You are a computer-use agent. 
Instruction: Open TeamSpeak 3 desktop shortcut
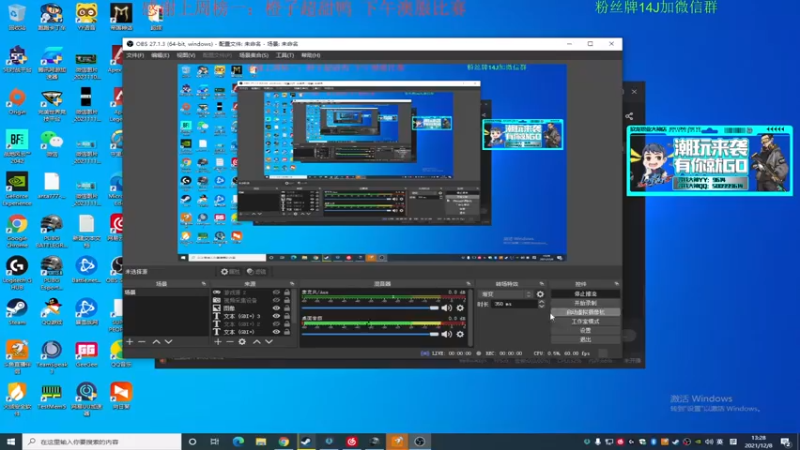[x=52, y=357]
